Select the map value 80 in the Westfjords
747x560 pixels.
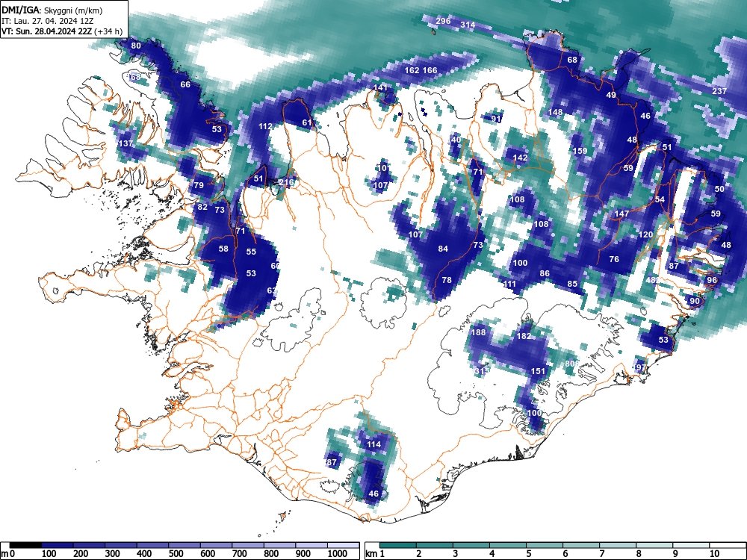pyautogui.click(x=136, y=46)
